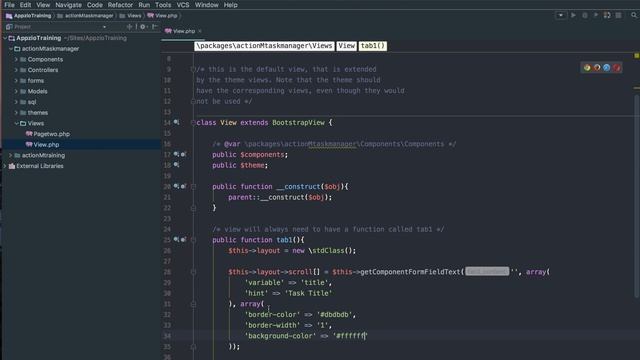Open the run configuration dropdown

[x=560, y=15]
